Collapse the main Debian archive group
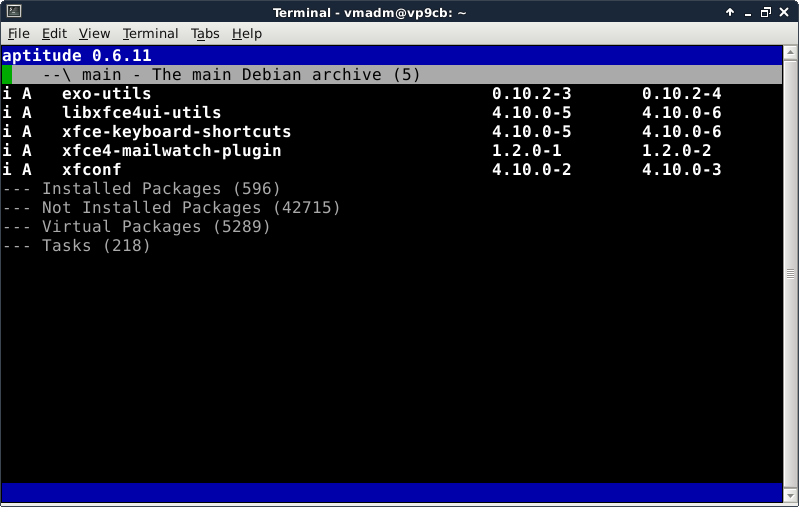Viewport: 799px width, 507px height. tap(231, 75)
